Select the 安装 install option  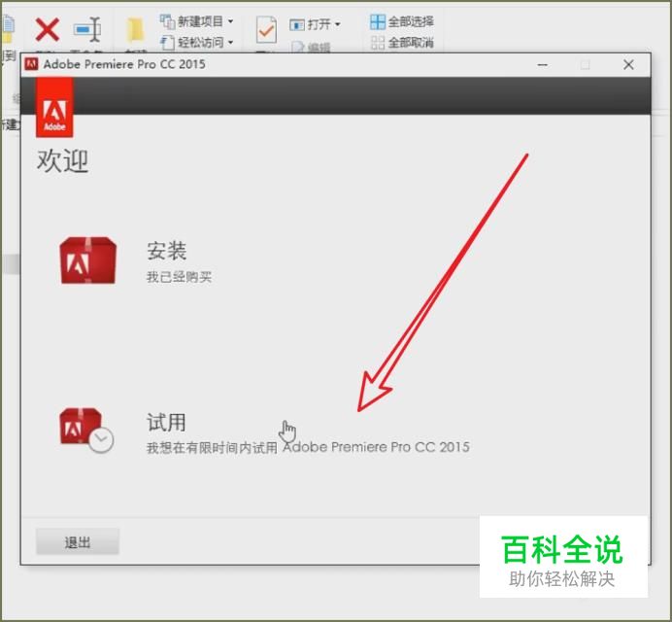coord(166,251)
